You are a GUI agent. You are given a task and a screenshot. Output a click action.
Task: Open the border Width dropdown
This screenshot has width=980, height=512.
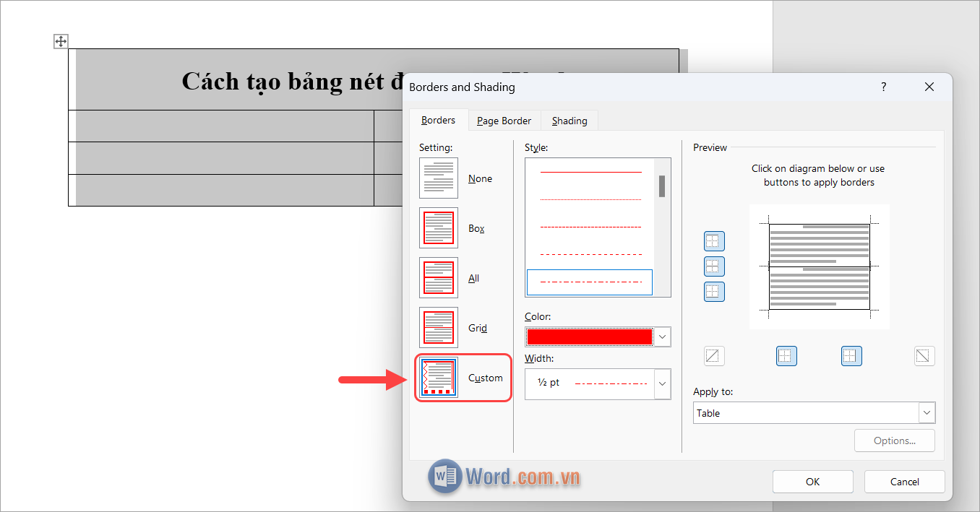click(662, 383)
